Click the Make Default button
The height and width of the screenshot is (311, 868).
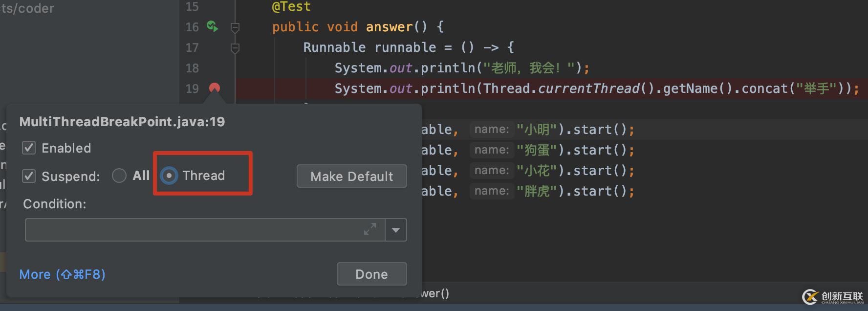[x=352, y=176]
